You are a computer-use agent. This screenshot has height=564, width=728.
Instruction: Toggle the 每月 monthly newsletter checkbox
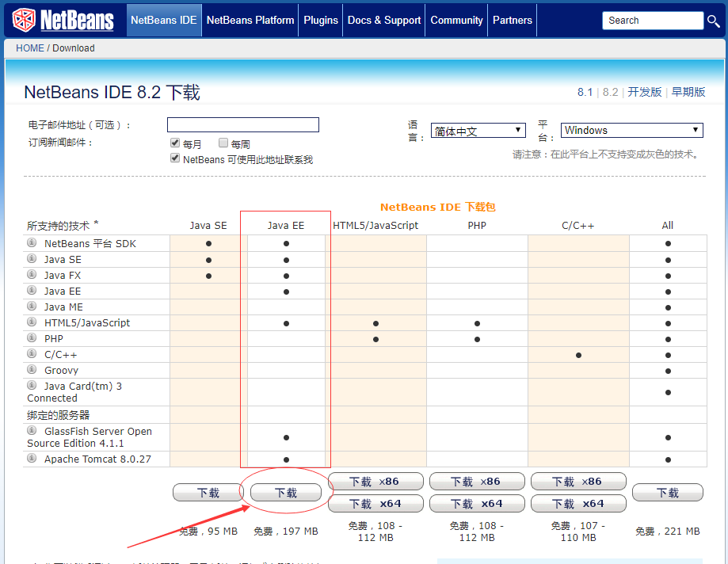tap(175, 143)
